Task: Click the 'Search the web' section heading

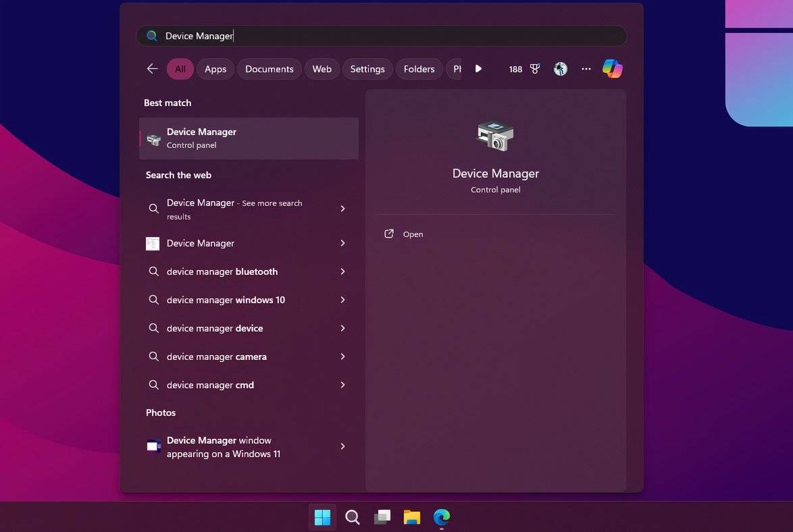Action: 178,175
